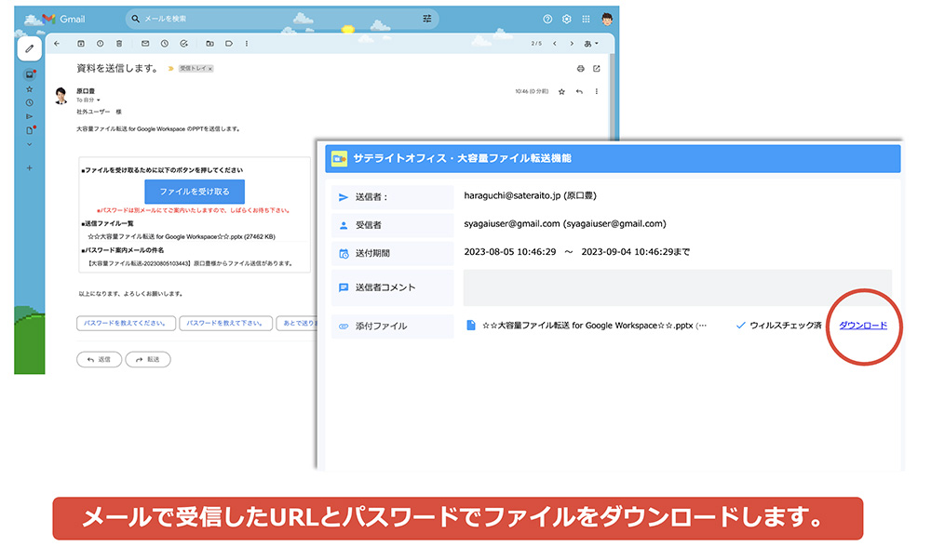Open the Labels tag icon
931x560 pixels.
pos(229,44)
